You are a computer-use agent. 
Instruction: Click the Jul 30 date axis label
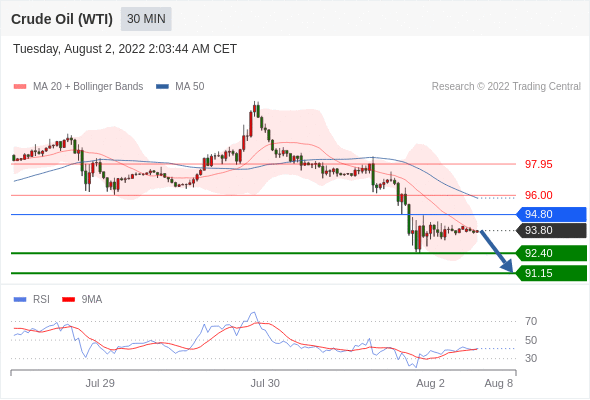265,383
